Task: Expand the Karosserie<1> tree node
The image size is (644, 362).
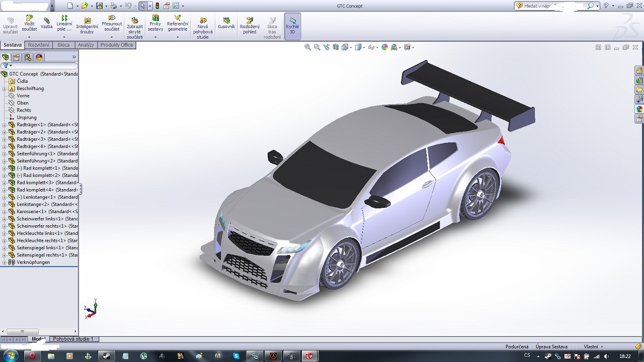Action: (x=4, y=212)
